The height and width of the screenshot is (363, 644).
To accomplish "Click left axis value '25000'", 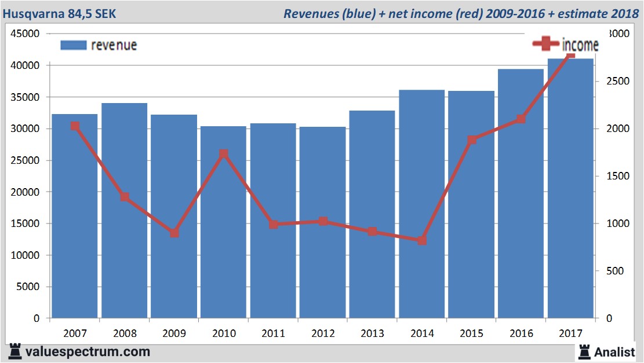I will 25,160.
